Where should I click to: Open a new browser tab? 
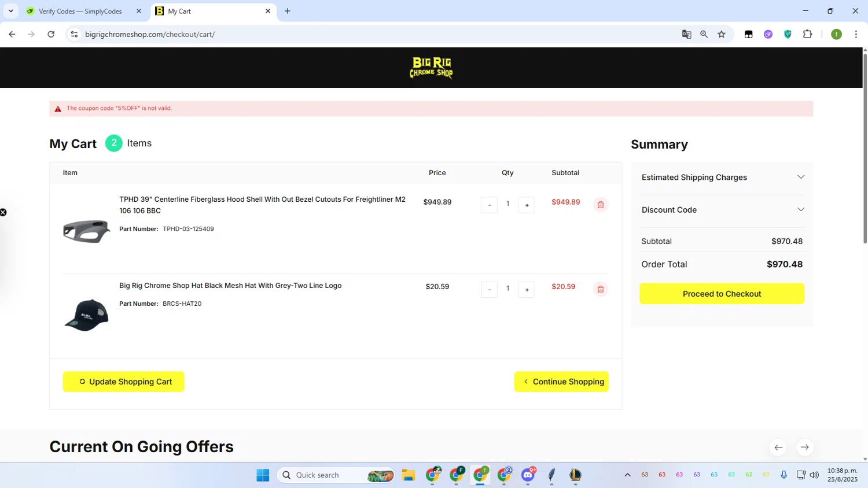(x=288, y=11)
